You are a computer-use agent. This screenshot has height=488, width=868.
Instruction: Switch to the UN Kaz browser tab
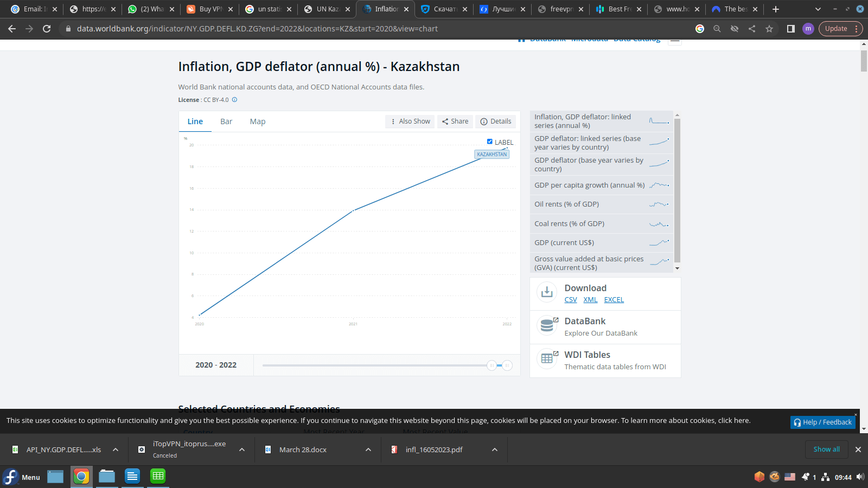tap(327, 9)
